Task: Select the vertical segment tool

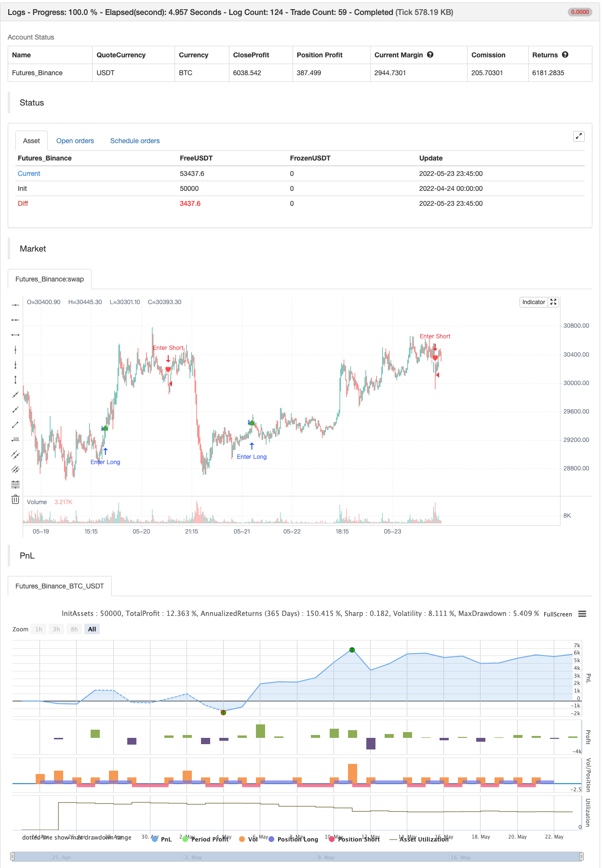Action: (15, 380)
